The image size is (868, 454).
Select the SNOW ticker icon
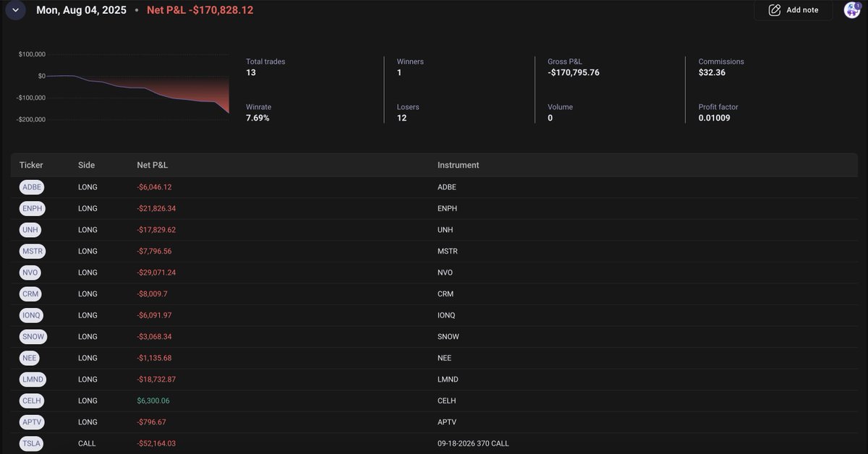click(33, 336)
